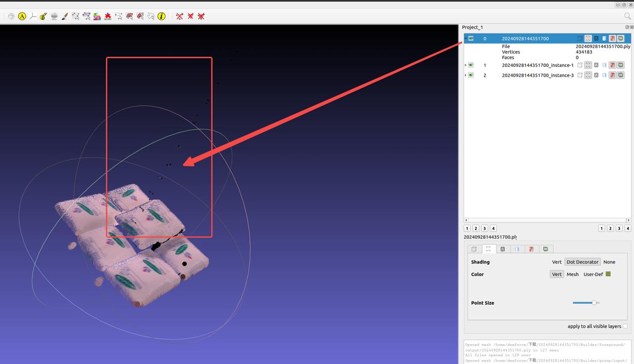Select the green apple toolbar icon

[x=44, y=16]
